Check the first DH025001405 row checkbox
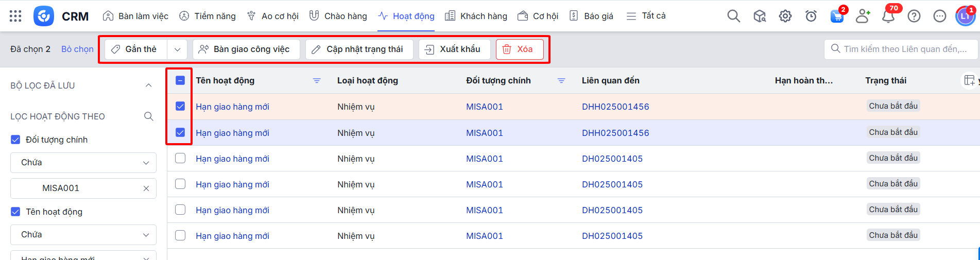The image size is (980, 260). pyautogui.click(x=180, y=159)
